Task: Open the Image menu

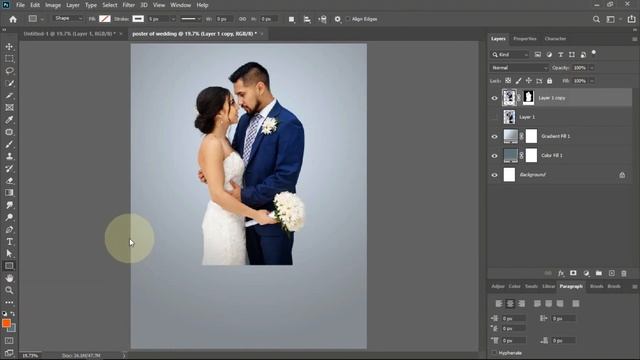Action: 53,5
